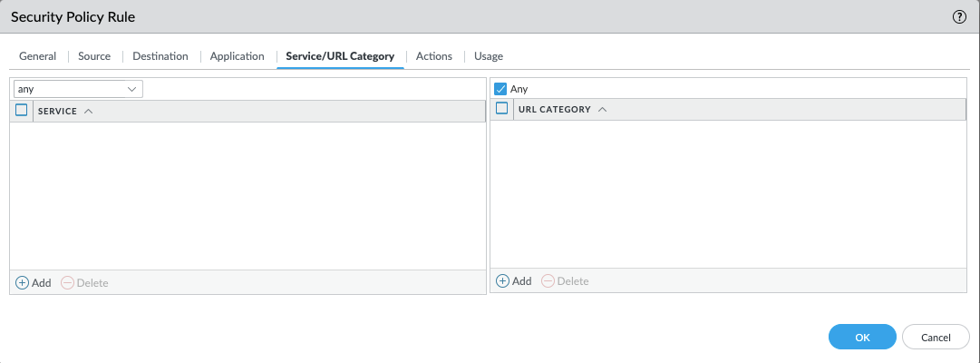Click the Add plus icon under URL Category list
Image resolution: width=980 pixels, height=363 pixels.
coord(503,281)
